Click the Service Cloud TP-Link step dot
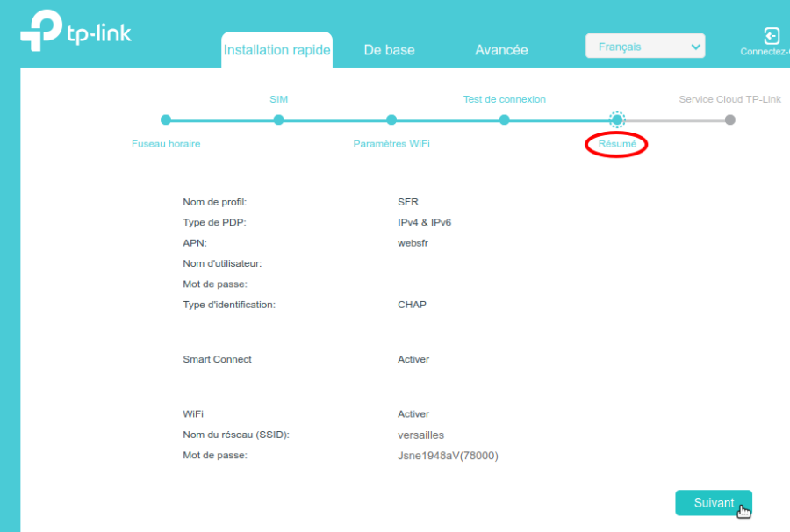Image resolution: width=790 pixels, height=532 pixels. click(x=730, y=119)
